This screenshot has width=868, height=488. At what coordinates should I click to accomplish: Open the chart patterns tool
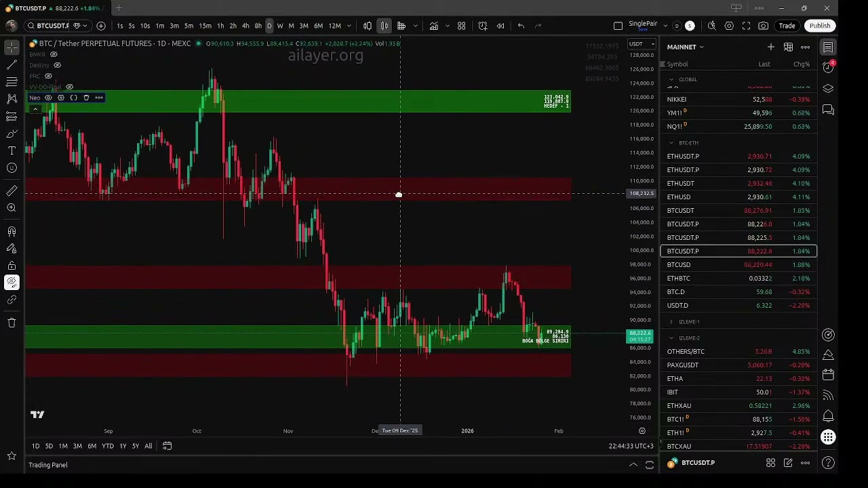[12, 99]
